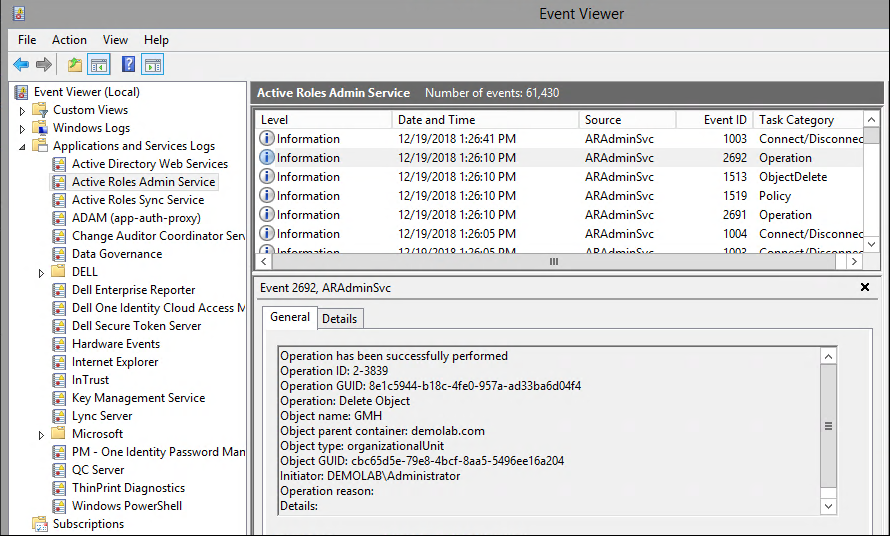Click the Hardware Events log icon
Image resolution: width=890 pixels, height=536 pixels.
pos(59,344)
